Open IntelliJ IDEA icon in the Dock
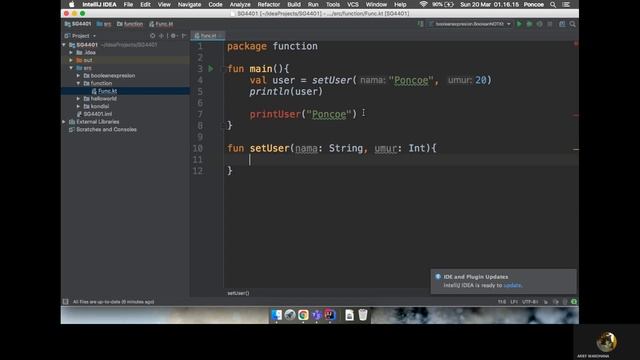This screenshot has height=360, width=640. (330, 315)
